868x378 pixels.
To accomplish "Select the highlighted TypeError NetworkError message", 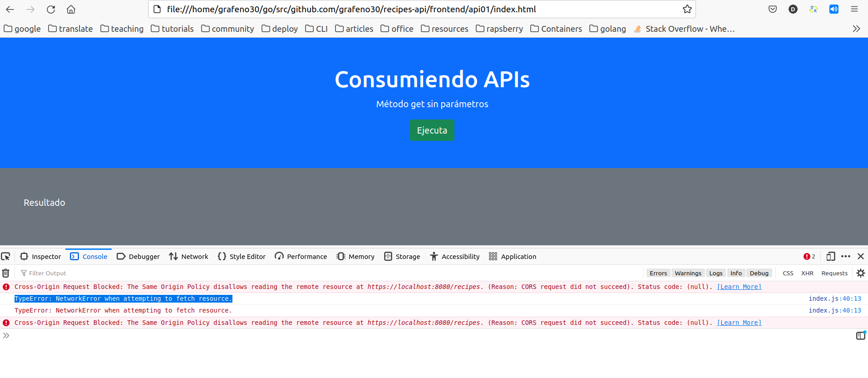I will click(x=123, y=298).
